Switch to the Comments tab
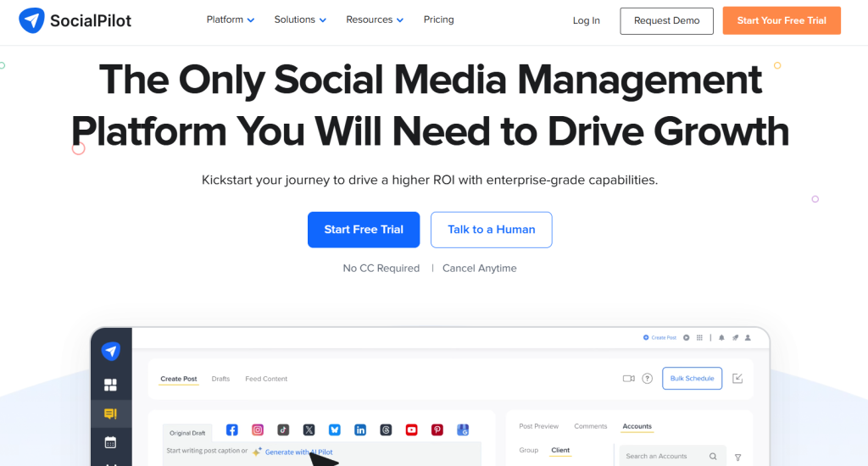 [x=591, y=426]
